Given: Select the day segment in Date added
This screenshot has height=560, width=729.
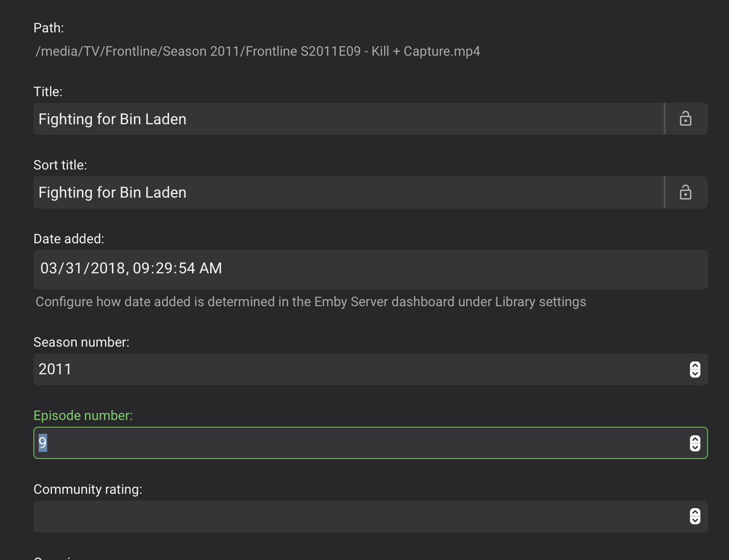Looking at the screenshot, I should pos(73,269).
